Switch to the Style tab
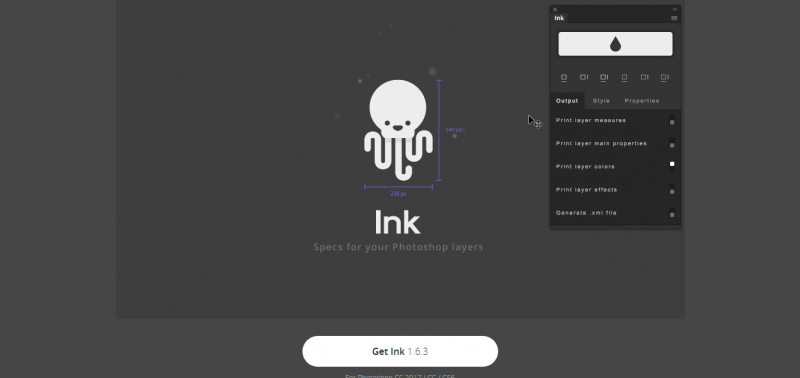The height and width of the screenshot is (378, 800). (601, 101)
